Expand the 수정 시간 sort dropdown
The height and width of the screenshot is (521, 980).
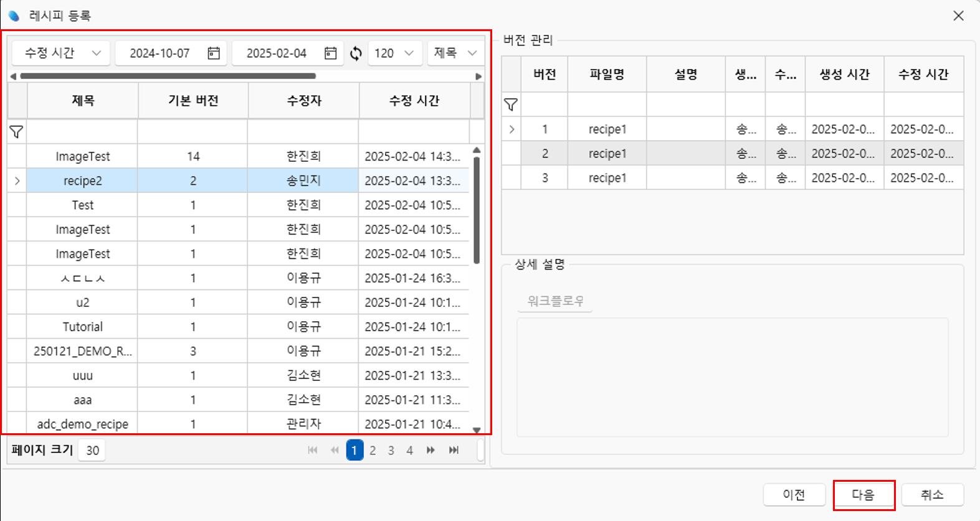(96, 54)
